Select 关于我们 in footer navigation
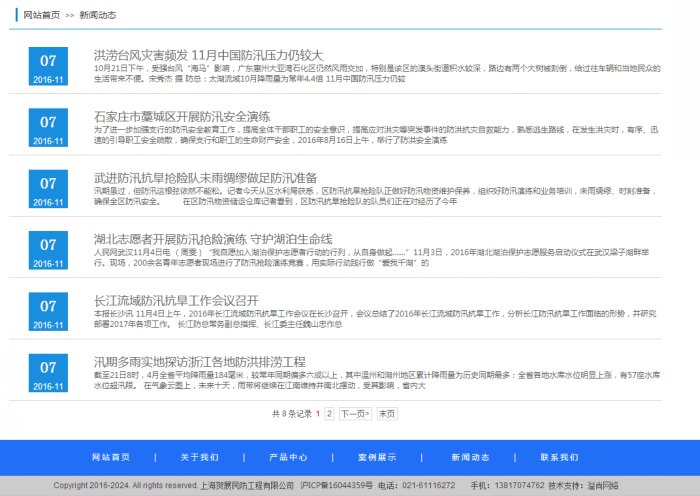 click(x=199, y=457)
